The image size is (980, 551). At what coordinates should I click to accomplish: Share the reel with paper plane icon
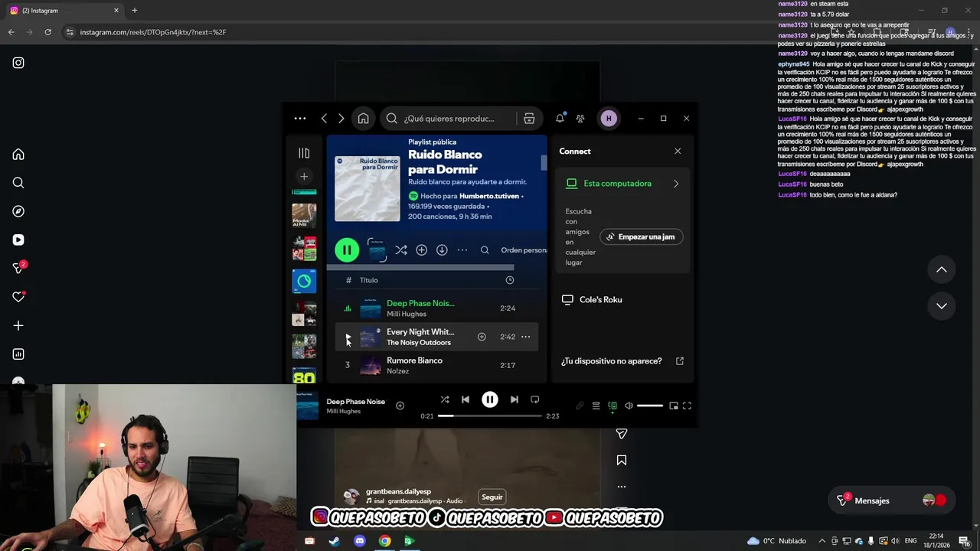coord(622,434)
